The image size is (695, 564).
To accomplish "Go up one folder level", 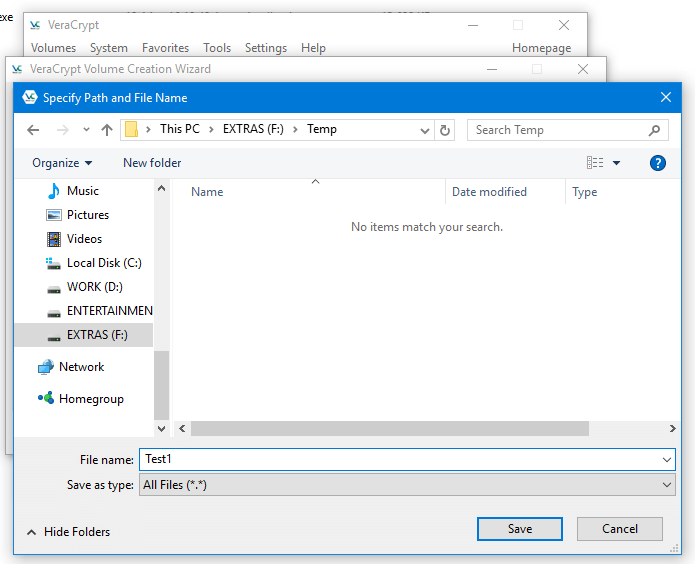I will [106, 130].
